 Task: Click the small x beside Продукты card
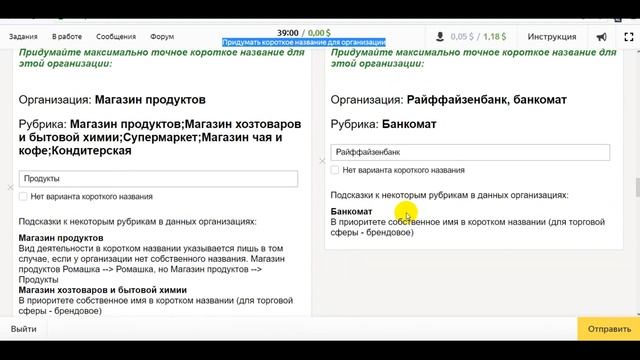(11, 187)
